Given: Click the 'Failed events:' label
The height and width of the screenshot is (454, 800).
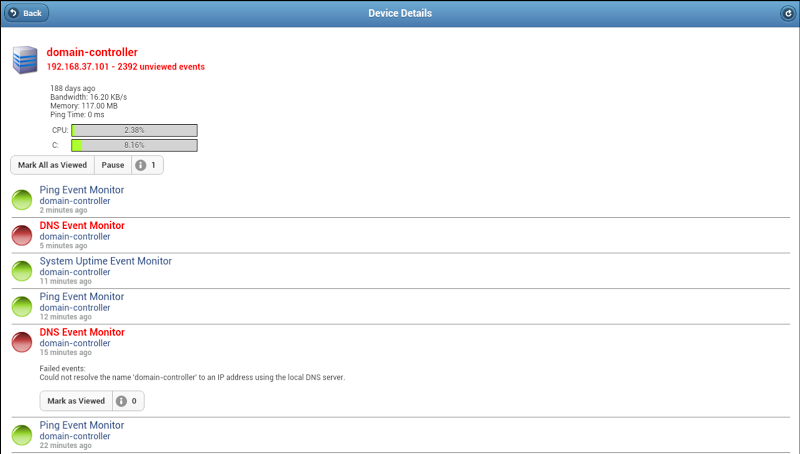Looking at the screenshot, I should [62, 368].
